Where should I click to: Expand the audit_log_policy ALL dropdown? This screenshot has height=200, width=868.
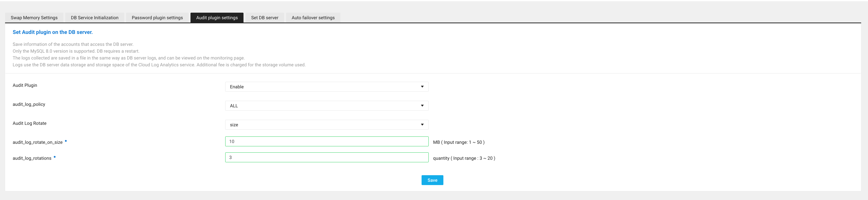pyautogui.click(x=327, y=106)
